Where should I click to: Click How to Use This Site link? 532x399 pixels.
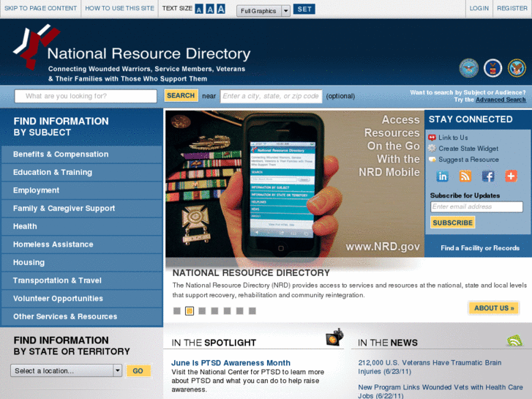click(119, 8)
